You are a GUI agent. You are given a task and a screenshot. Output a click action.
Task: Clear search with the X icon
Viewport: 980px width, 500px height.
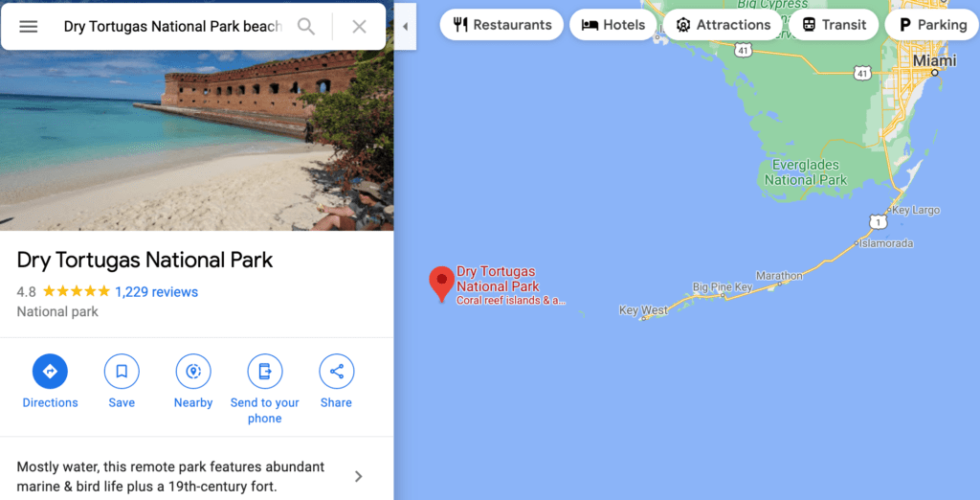[x=359, y=26]
